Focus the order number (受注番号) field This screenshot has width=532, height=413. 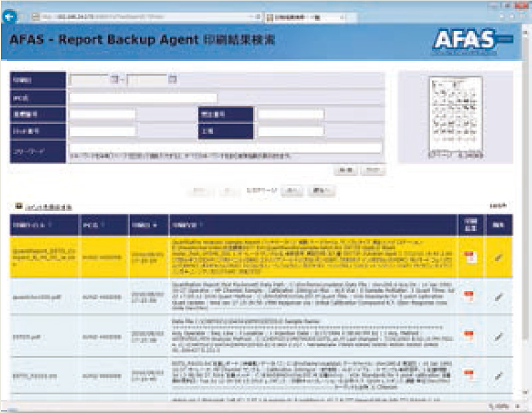coord(291,114)
